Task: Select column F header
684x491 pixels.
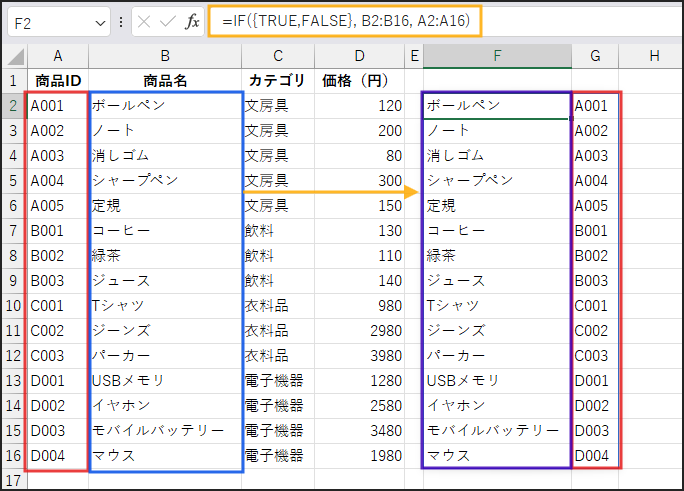Action: (x=497, y=56)
